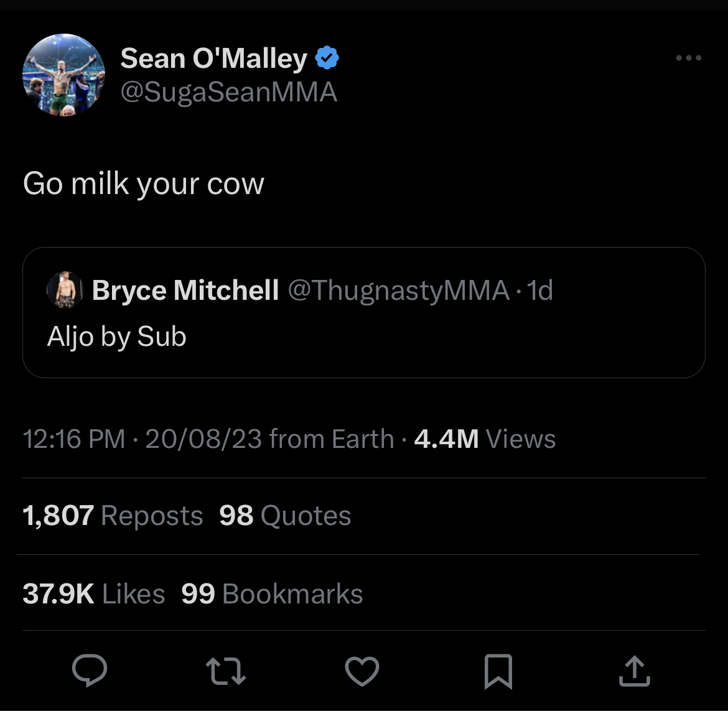Click the Bryce Mitchell name in quote
Viewport: 728px width, 711px height.
(185, 290)
